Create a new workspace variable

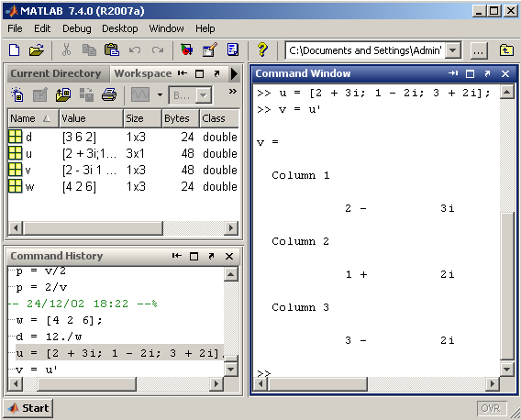tap(17, 94)
